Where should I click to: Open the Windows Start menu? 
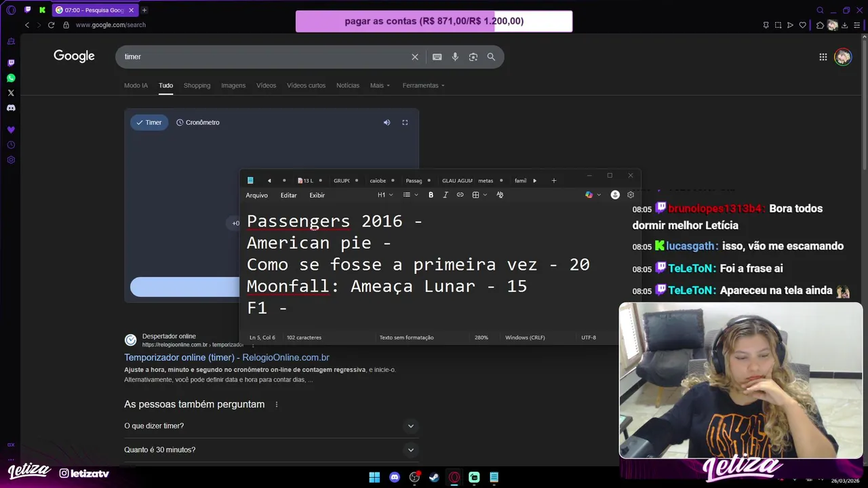point(374,477)
